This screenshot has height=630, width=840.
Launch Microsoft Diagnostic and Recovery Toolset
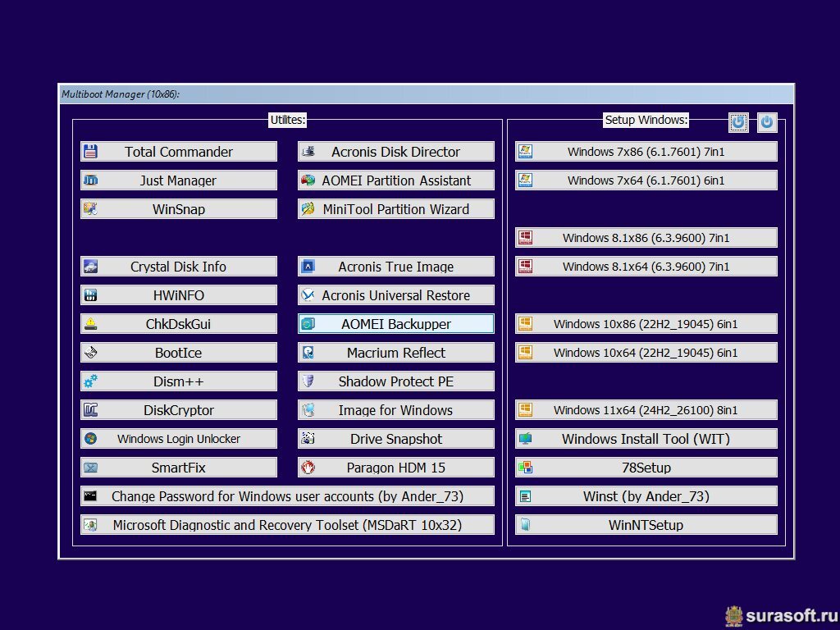click(x=288, y=525)
